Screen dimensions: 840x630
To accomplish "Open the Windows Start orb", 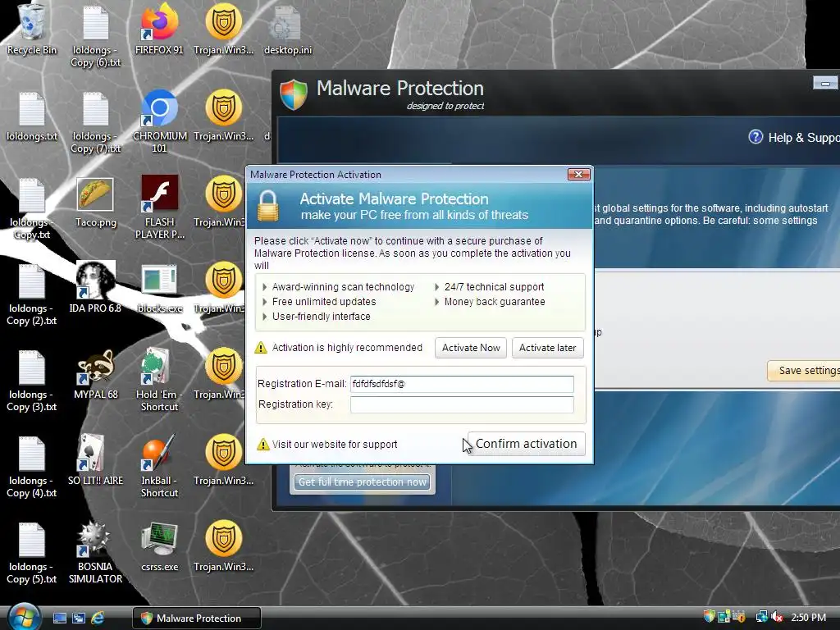I will (x=25, y=617).
